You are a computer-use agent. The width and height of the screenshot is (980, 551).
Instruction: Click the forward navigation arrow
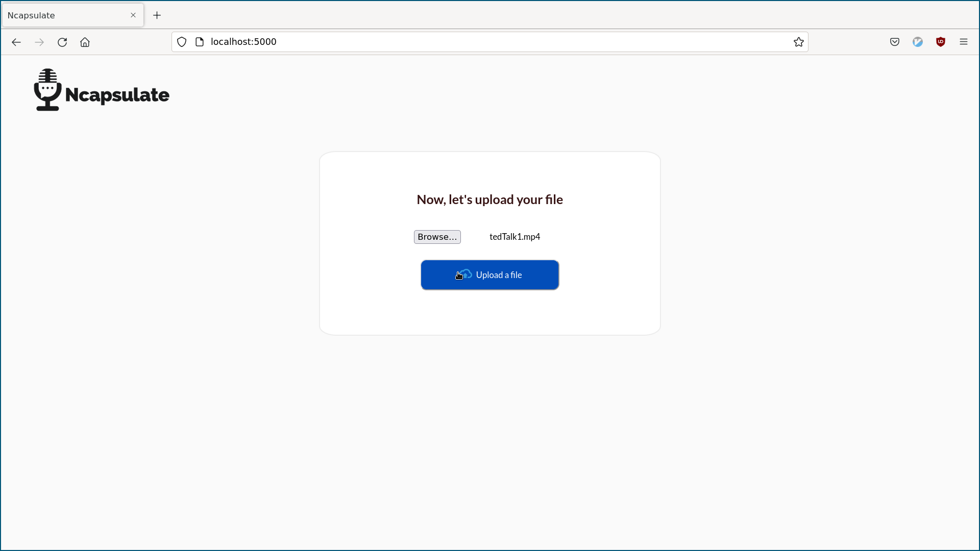click(x=39, y=42)
